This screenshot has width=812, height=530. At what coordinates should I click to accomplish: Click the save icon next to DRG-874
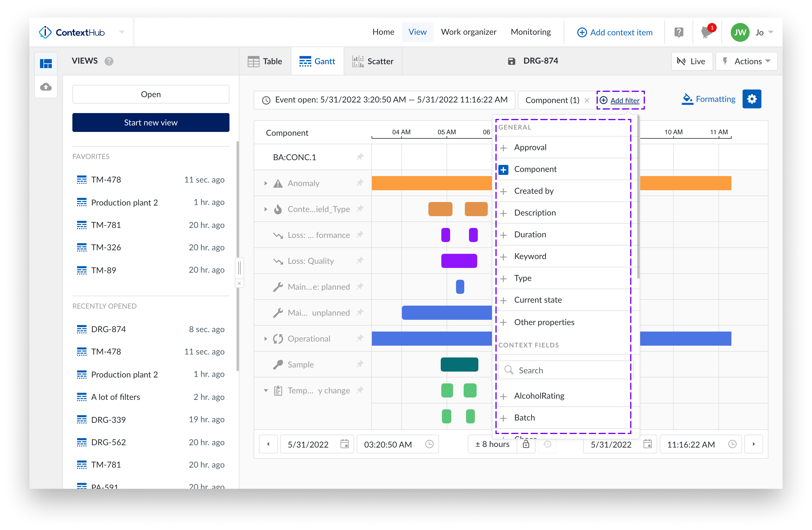coord(511,61)
